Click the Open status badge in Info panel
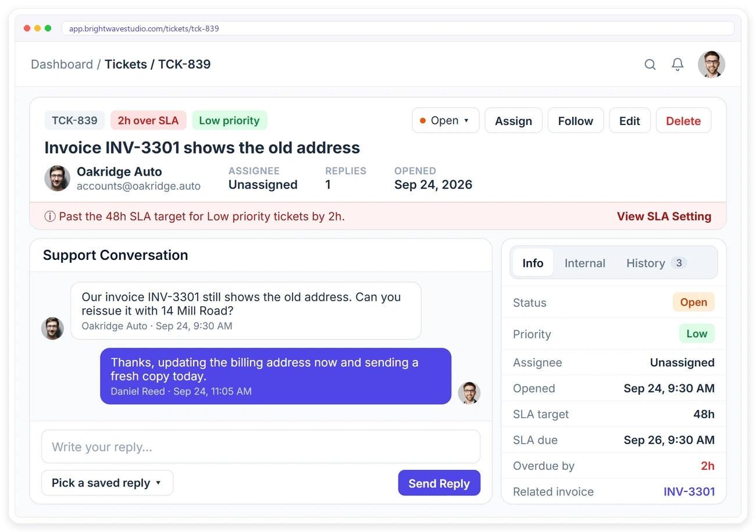The width and height of the screenshot is (756, 532). tap(694, 302)
